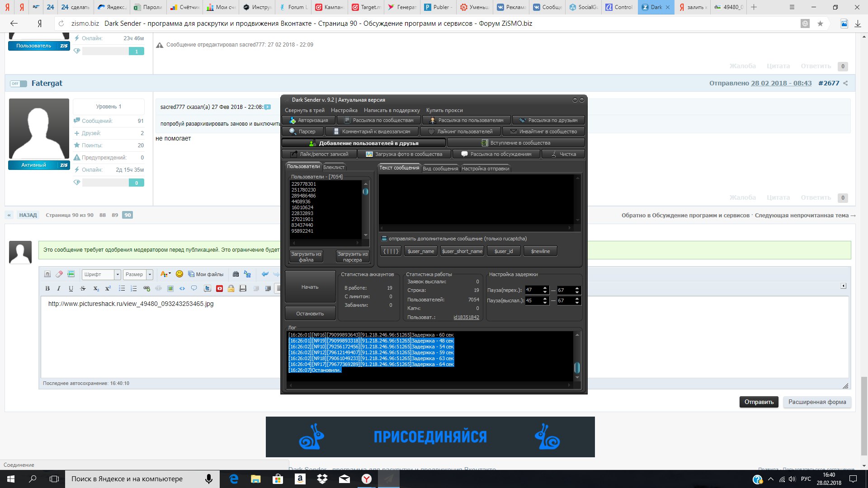The width and height of the screenshot is (868, 488).
Task: Increase Пауза(перех.) minimum value of 47
Action: [545, 288]
